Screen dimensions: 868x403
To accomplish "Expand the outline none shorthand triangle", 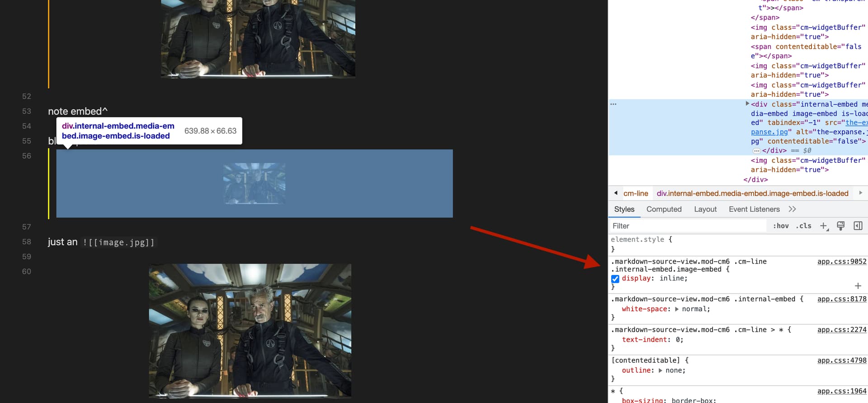I will tap(660, 370).
